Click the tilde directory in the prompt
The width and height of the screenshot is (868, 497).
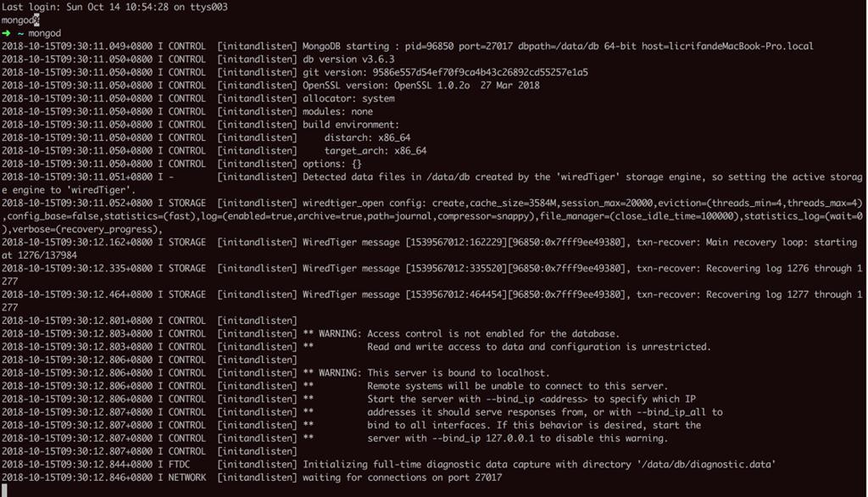pos(20,33)
